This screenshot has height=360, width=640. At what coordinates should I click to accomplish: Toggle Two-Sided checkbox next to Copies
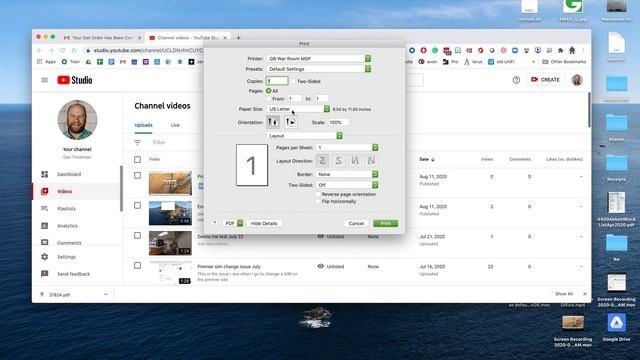click(x=293, y=81)
